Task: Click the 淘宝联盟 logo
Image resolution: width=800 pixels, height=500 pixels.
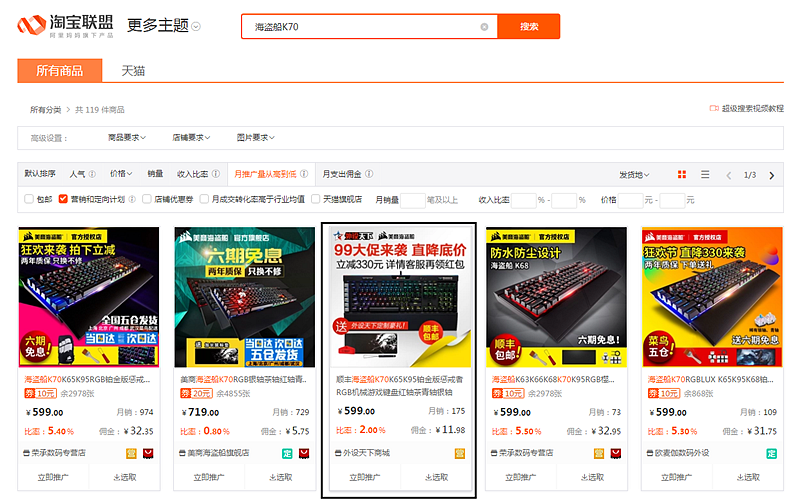Action: pyautogui.click(x=65, y=26)
